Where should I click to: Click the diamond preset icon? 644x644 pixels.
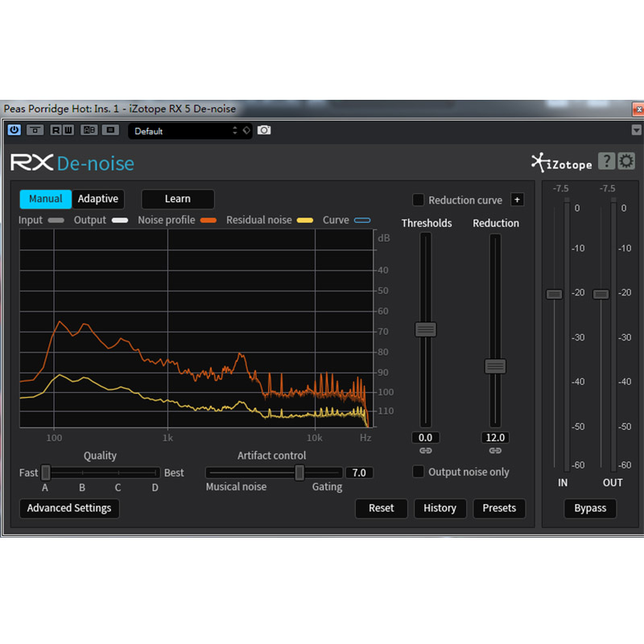pos(246,130)
